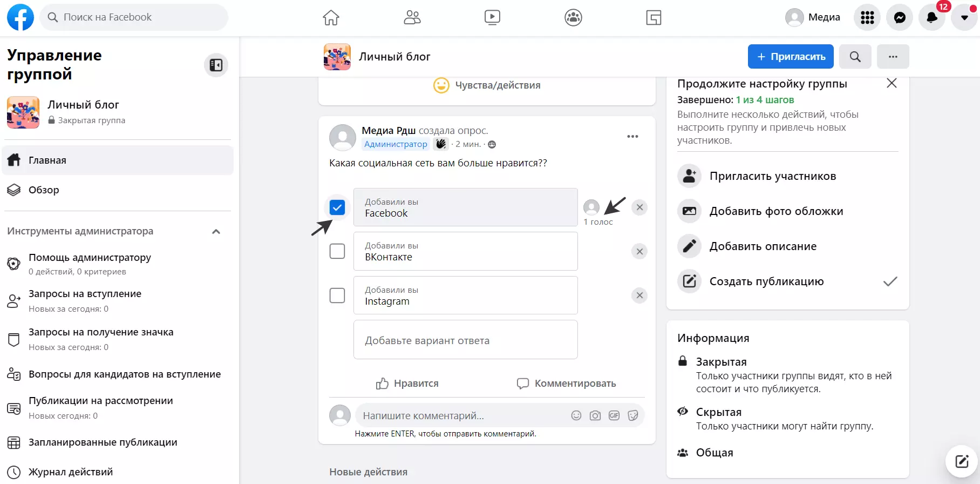Choose Чувства/действия for a new post
980x484 pixels.
tap(487, 85)
